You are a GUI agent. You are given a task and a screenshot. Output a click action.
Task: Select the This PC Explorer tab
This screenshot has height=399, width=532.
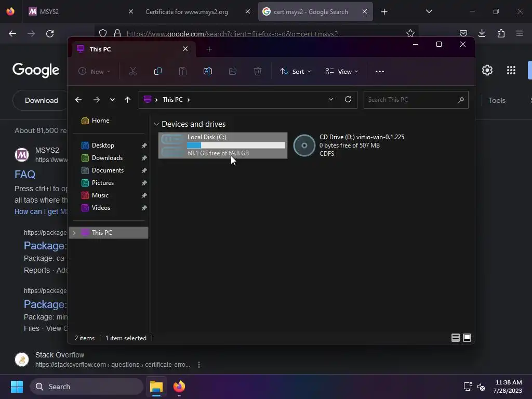tap(134, 49)
